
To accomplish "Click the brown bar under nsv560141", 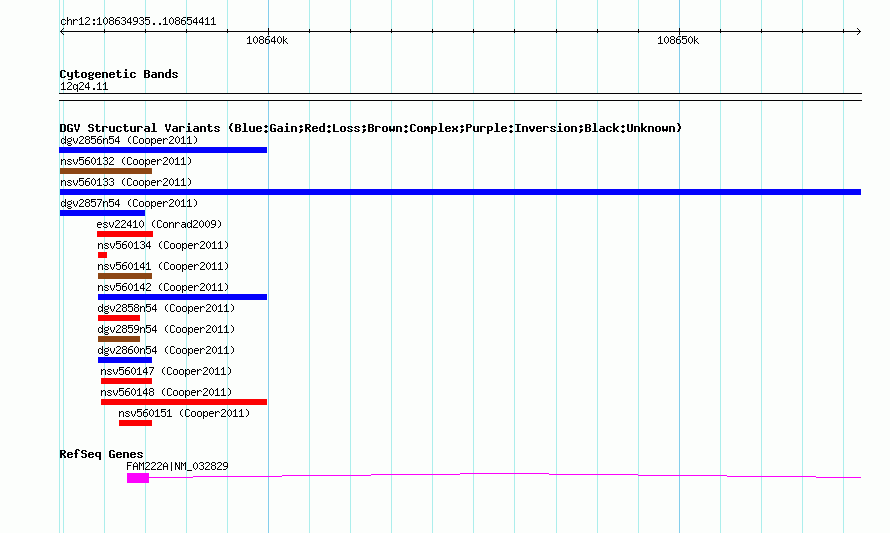I will [125, 276].
